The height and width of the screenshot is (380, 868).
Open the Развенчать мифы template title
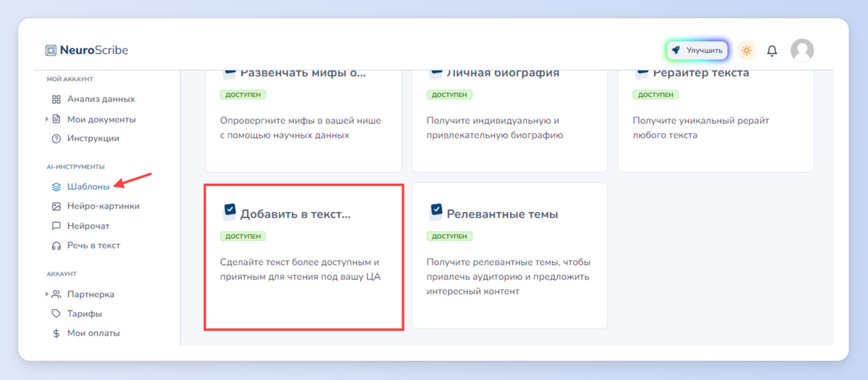[x=303, y=73]
